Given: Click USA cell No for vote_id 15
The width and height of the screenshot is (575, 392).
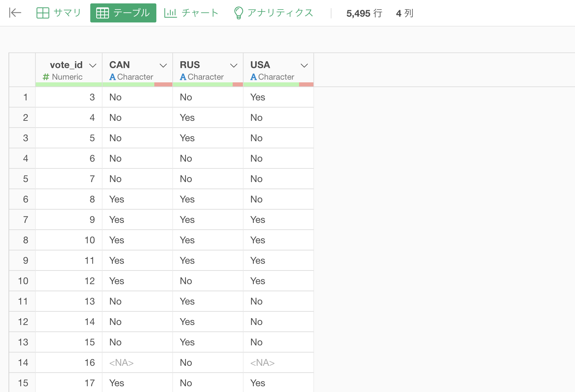Looking at the screenshot, I should [278, 342].
